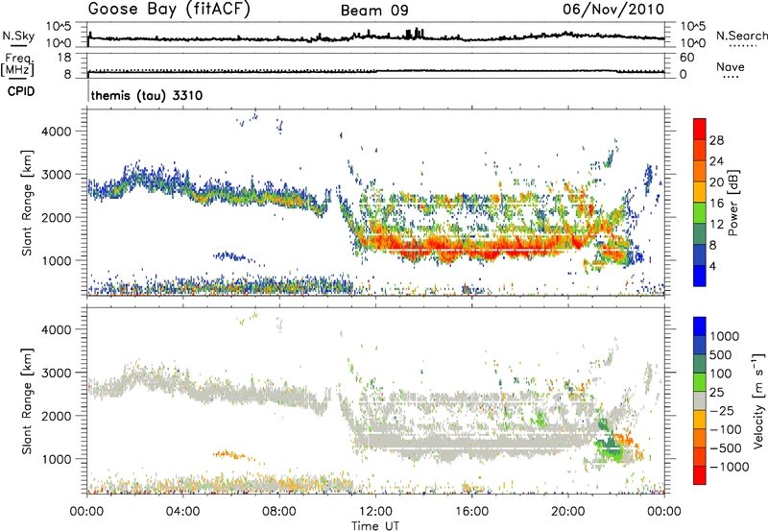Screen dimensions: 768x532
Task: Click the 'themis (tau) 3310' text
Action: click(147, 95)
